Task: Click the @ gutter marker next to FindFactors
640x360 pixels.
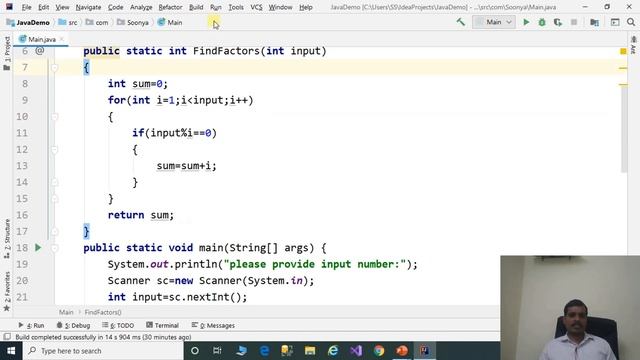Action: point(40,51)
